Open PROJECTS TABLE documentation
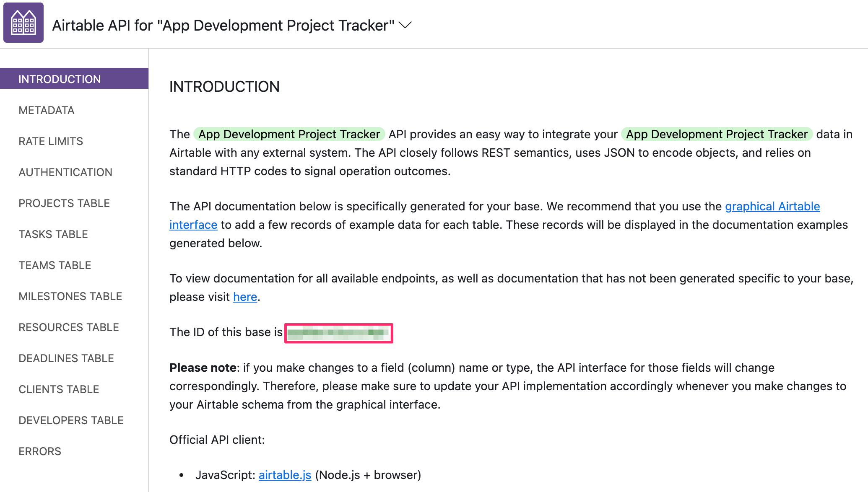The height and width of the screenshot is (492, 868). (x=64, y=203)
